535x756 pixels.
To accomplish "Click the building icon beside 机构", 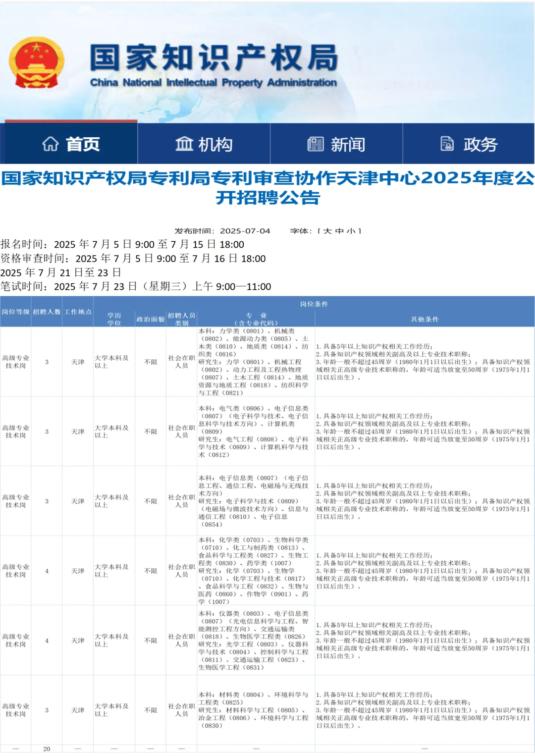I will pos(184,144).
